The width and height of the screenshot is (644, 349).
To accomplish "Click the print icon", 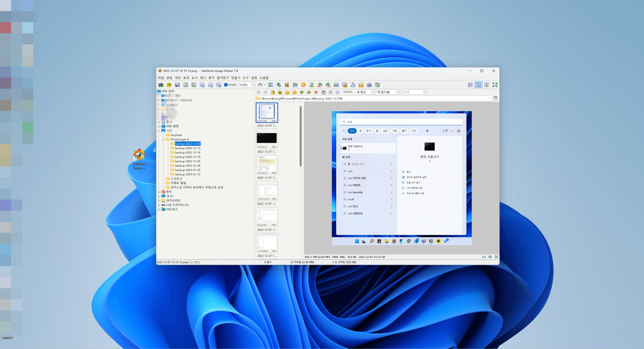I will (369, 85).
